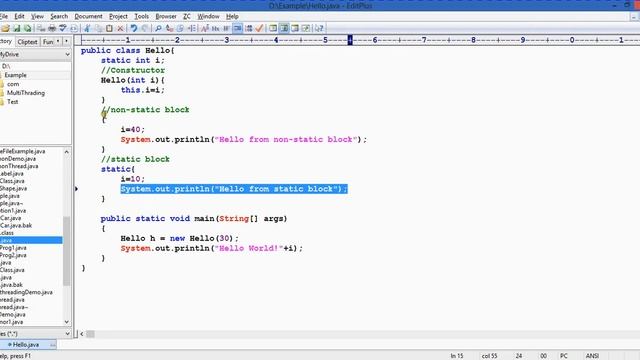Select Prog1.java in file list
640x360 pixels.
[x=13, y=248]
